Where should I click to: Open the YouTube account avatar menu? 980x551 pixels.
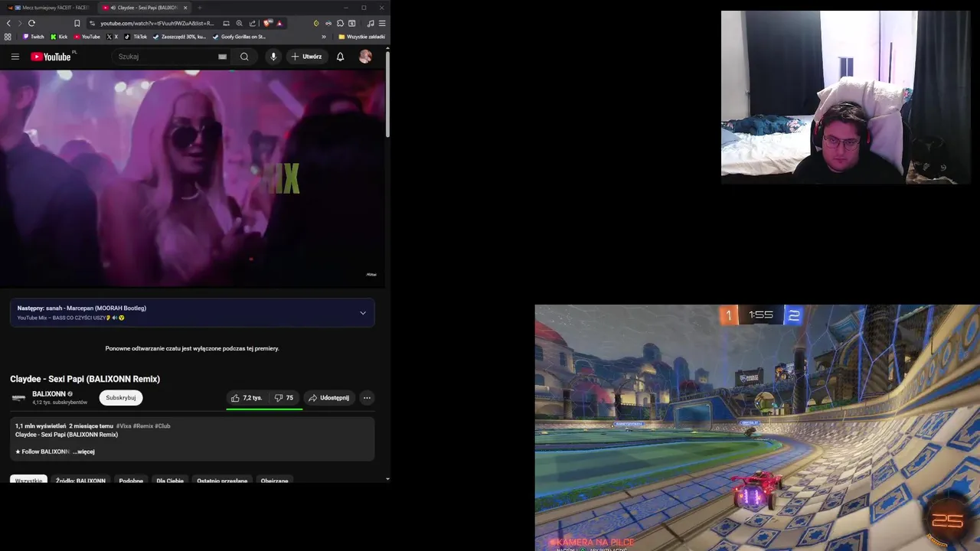(365, 57)
